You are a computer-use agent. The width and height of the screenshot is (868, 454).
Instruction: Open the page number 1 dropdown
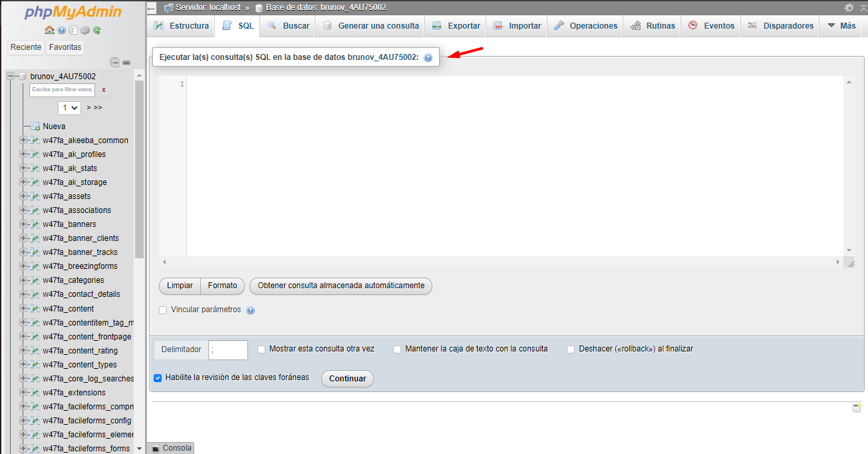pos(69,107)
